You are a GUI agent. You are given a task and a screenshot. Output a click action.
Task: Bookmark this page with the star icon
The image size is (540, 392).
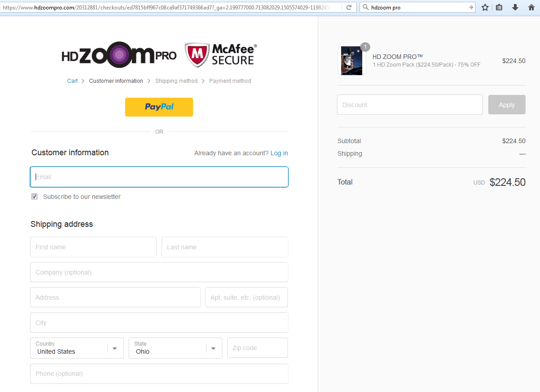point(485,7)
